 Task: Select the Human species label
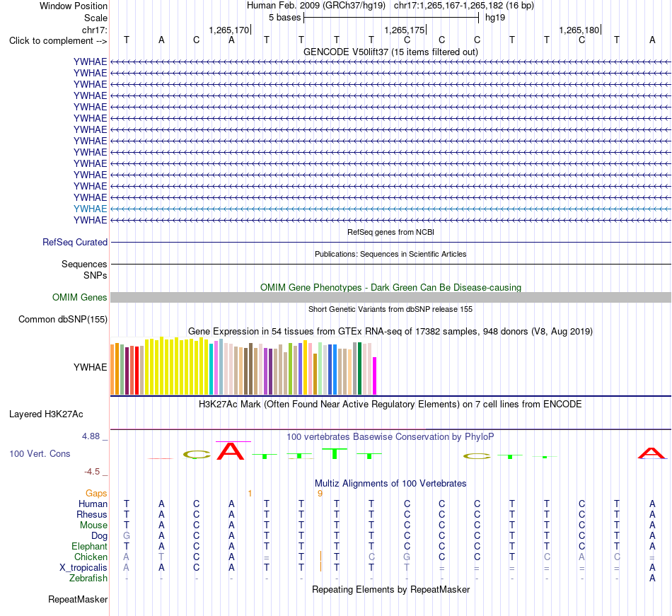[x=93, y=504]
